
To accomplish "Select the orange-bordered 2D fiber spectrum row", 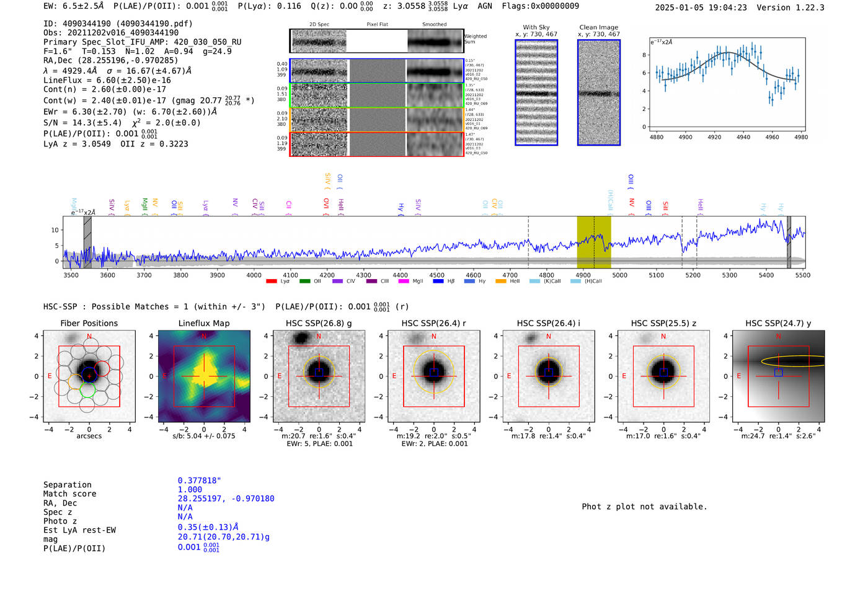I will (377, 120).
